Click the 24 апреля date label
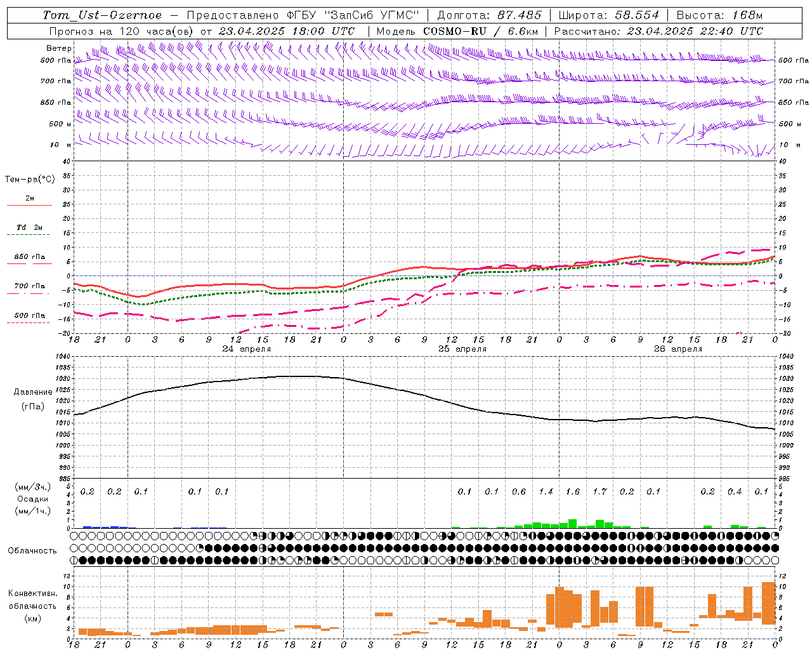Screen dimensions: 812x650 point(247,349)
